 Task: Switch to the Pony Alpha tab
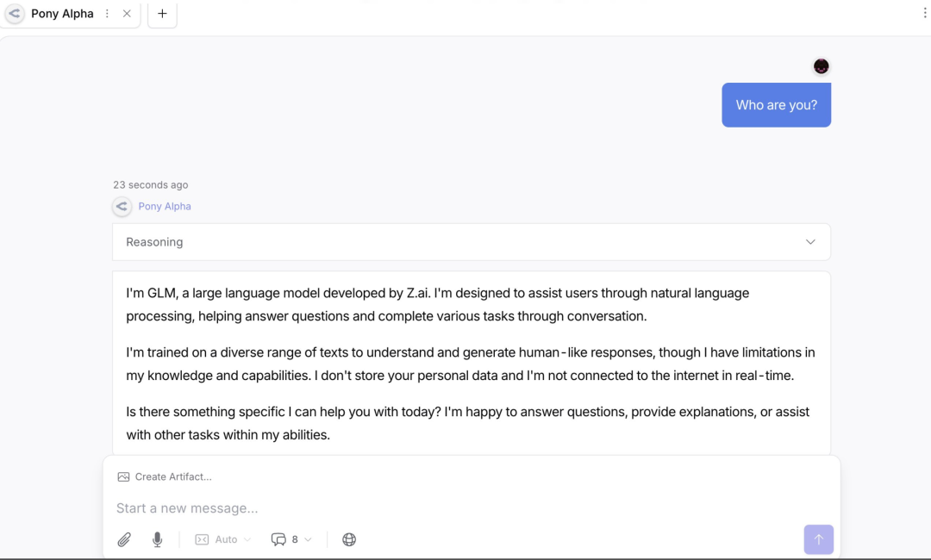[62, 14]
